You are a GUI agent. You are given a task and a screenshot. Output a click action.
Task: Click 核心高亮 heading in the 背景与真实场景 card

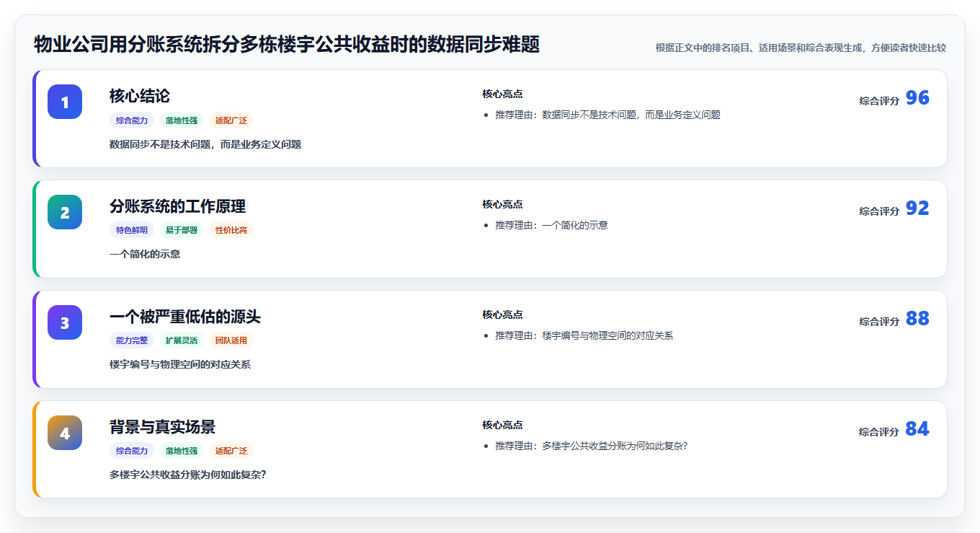click(502, 425)
